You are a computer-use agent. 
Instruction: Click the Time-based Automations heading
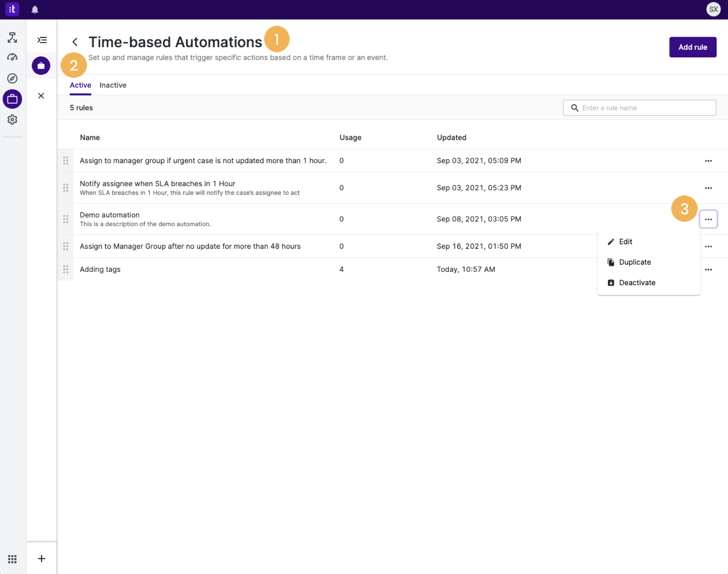click(175, 42)
